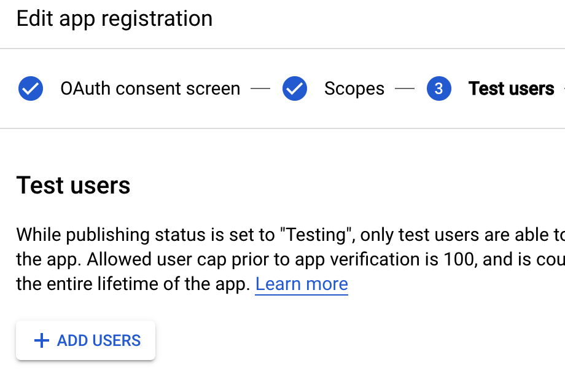Select the bold Test users step label
Viewport: 565px width, 392px height.
click(x=511, y=89)
